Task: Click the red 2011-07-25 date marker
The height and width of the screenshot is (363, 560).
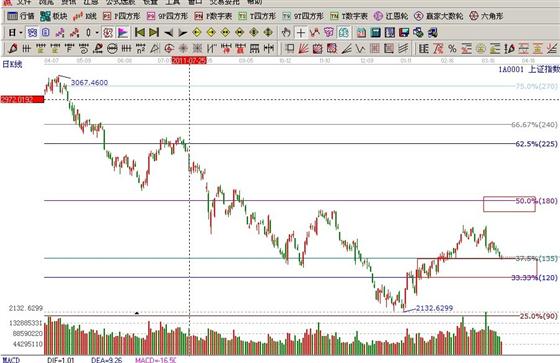Action: (189, 60)
